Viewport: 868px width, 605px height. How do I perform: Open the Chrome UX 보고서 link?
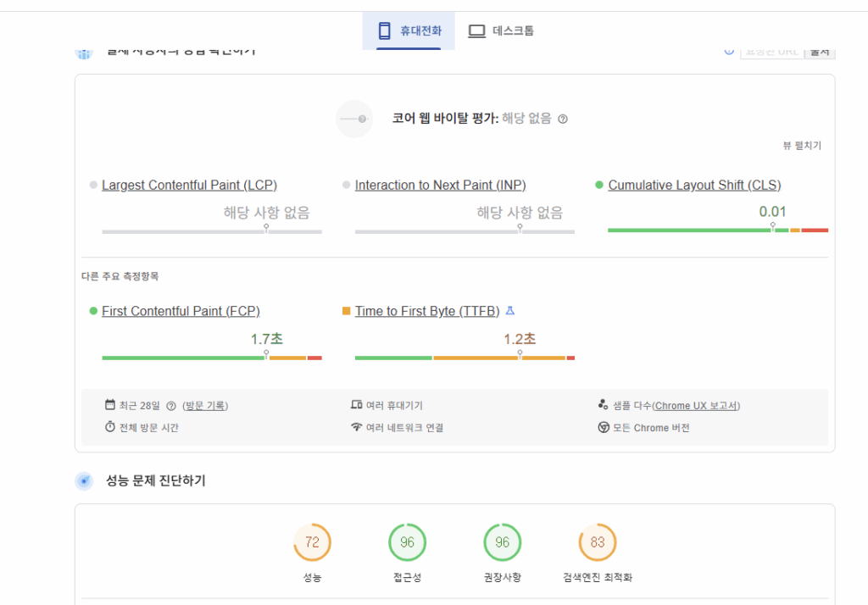pyautogui.click(x=696, y=406)
